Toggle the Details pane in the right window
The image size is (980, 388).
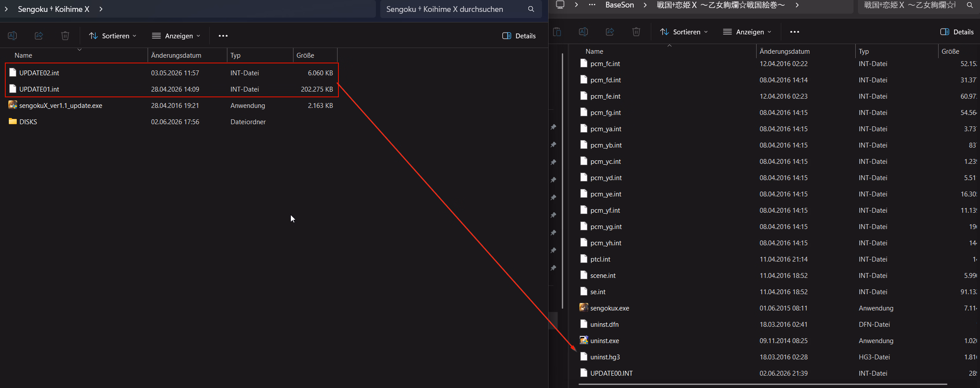tap(957, 32)
